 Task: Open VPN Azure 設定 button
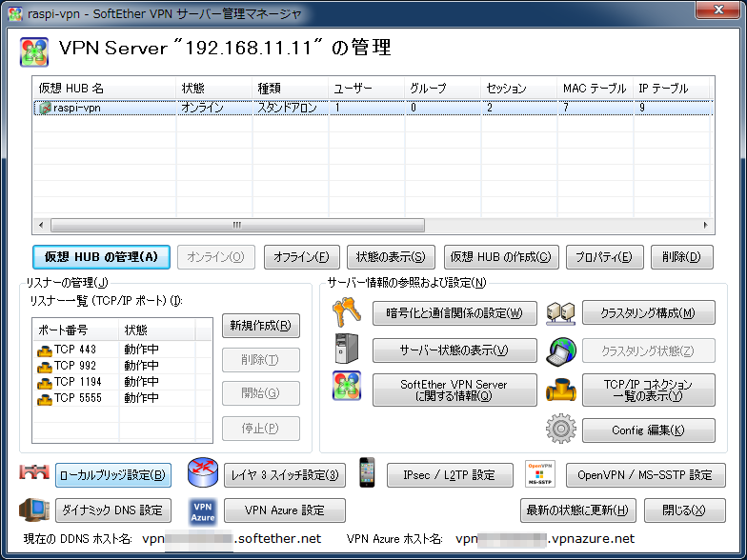[284, 510]
